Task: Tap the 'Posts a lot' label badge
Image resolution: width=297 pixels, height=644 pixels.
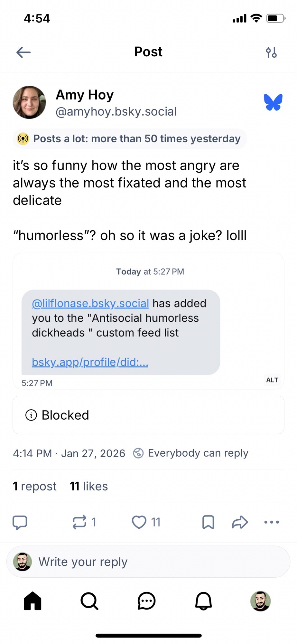Action: pyautogui.click(x=130, y=139)
